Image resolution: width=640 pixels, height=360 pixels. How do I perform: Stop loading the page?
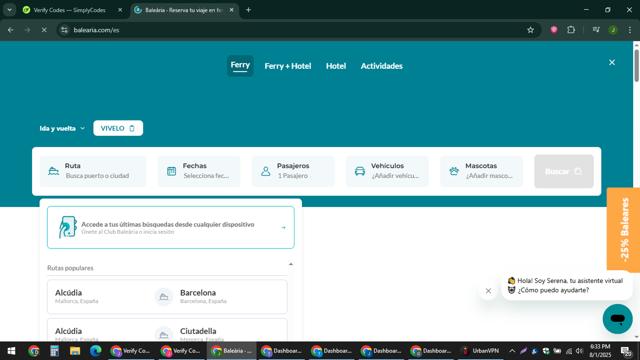[44, 30]
